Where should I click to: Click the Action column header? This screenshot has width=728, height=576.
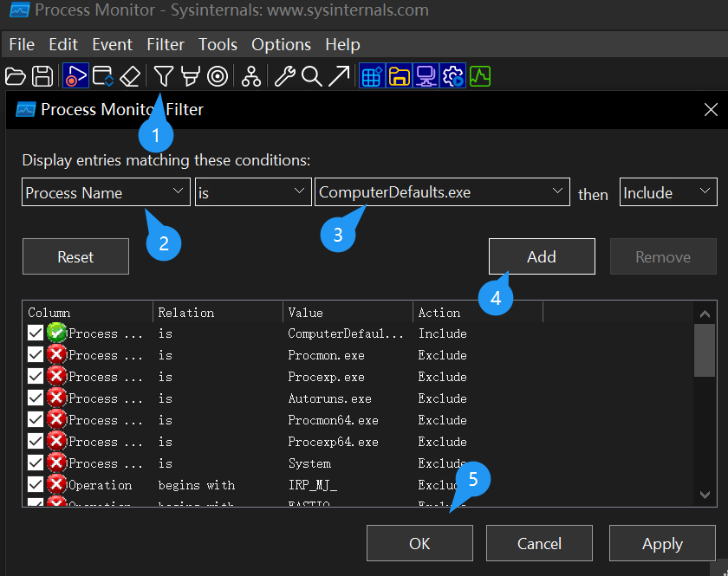point(478,313)
